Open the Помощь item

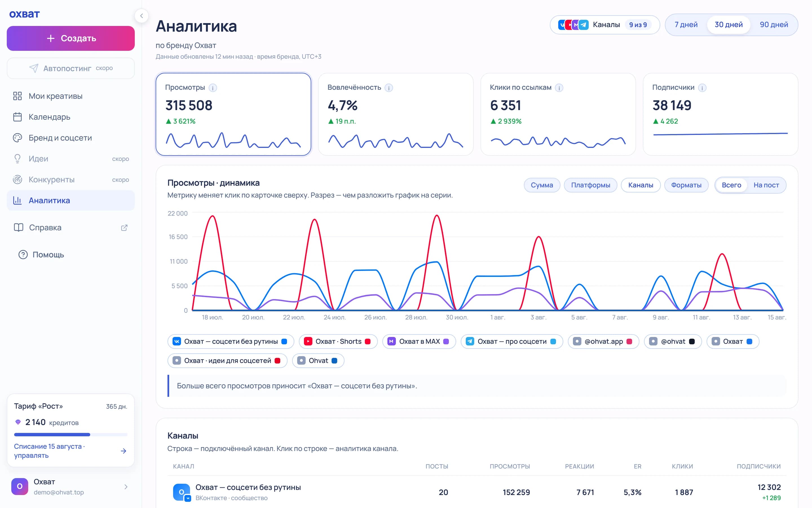pyautogui.click(x=71, y=255)
